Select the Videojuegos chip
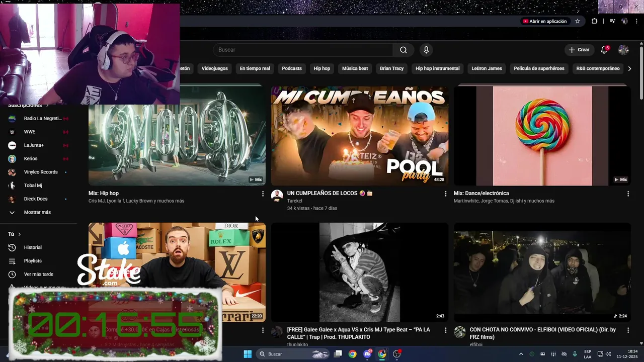Viewport: 644px width, 362px height. tap(214, 68)
